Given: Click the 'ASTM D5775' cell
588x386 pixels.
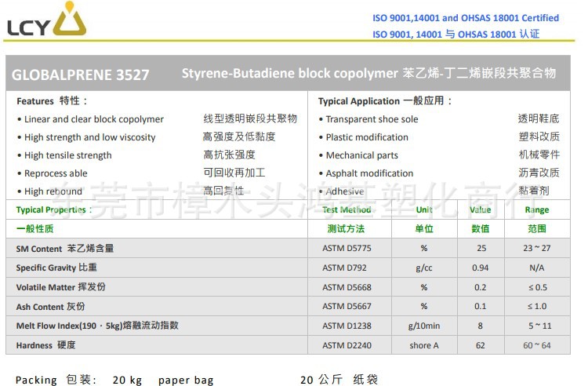Looking at the screenshot, I should [x=347, y=249].
